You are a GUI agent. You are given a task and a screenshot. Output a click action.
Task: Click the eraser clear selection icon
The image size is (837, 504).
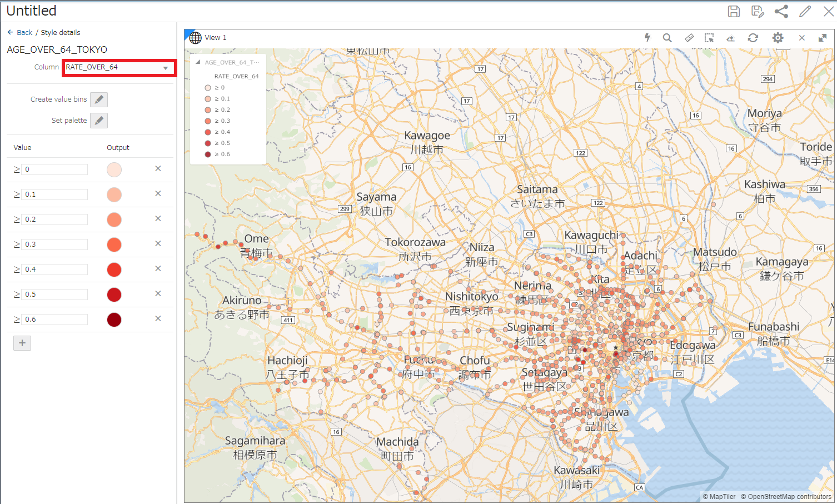tap(730, 38)
